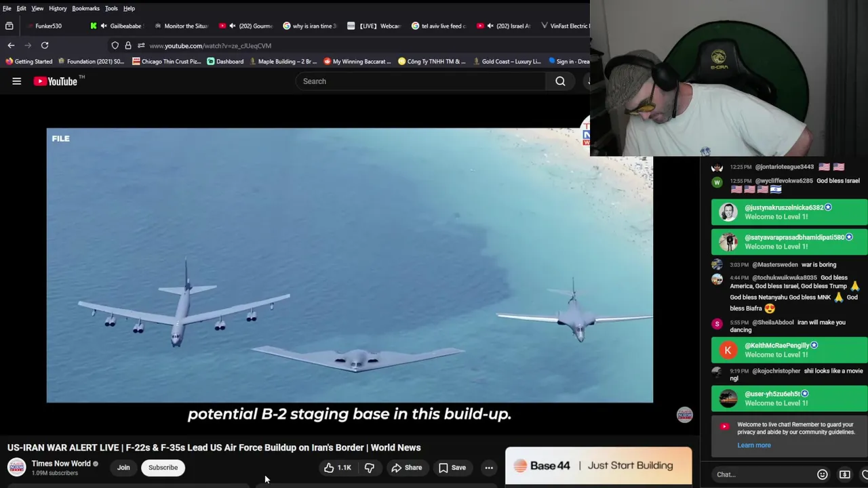Image resolution: width=868 pixels, height=488 pixels.
Task: Open the Base44 Just Start Building ad
Action: point(598,466)
